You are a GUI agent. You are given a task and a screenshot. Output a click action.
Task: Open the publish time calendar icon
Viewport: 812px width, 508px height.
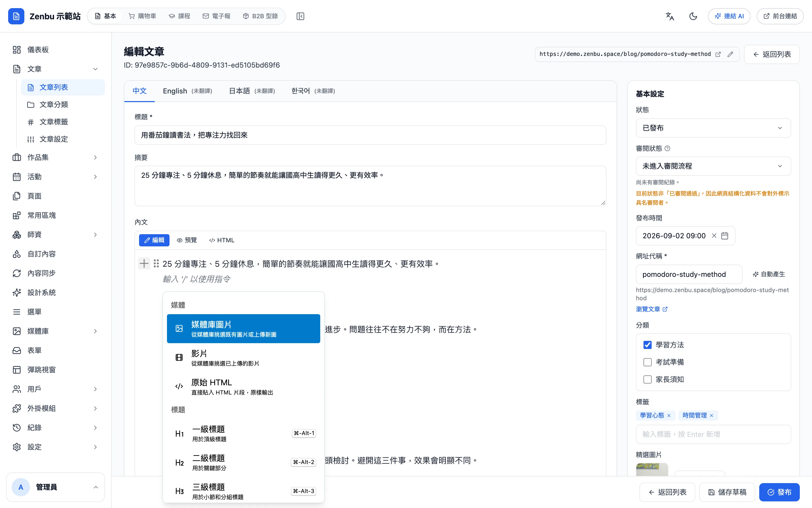coord(725,236)
